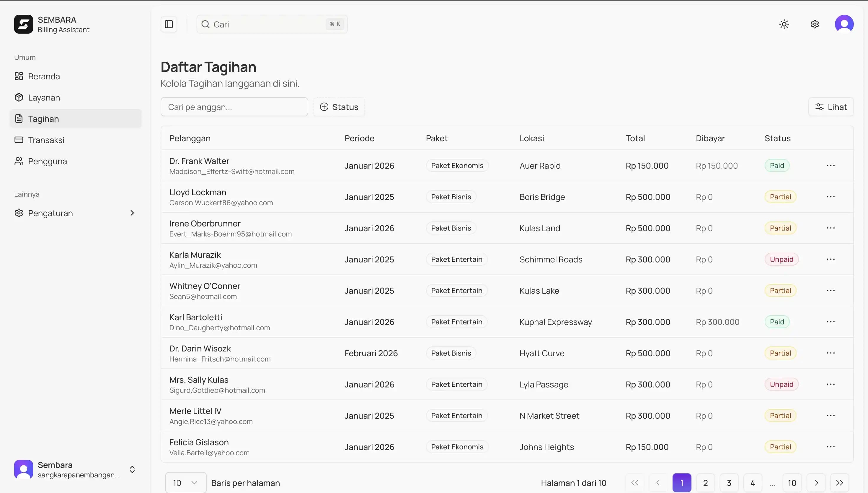Open row actions for Felicia Gislason

pos(831,447)
